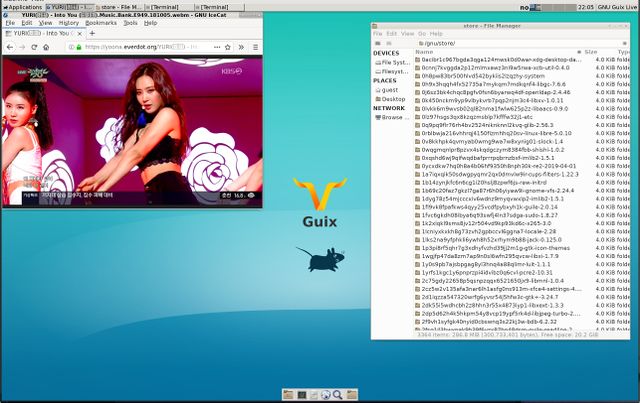This screenshot has height=403, width=640.
Task: Select the cups-filters-1.22.3 folder
Action: tap(522, 174)
